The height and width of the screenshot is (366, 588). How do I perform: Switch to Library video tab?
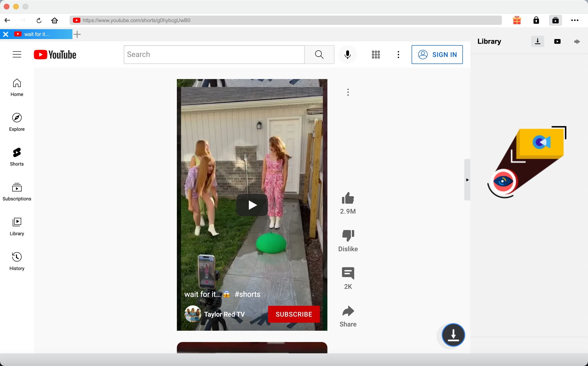coord(557,41)
